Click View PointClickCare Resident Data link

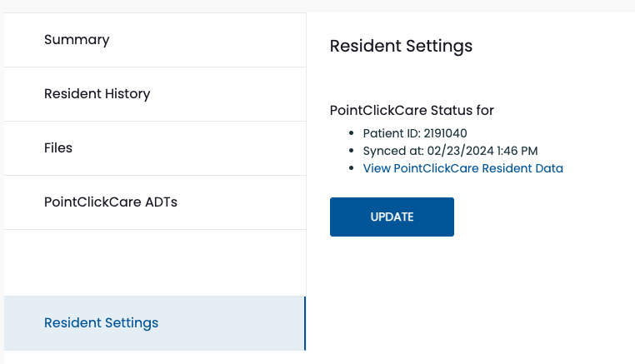462,168
